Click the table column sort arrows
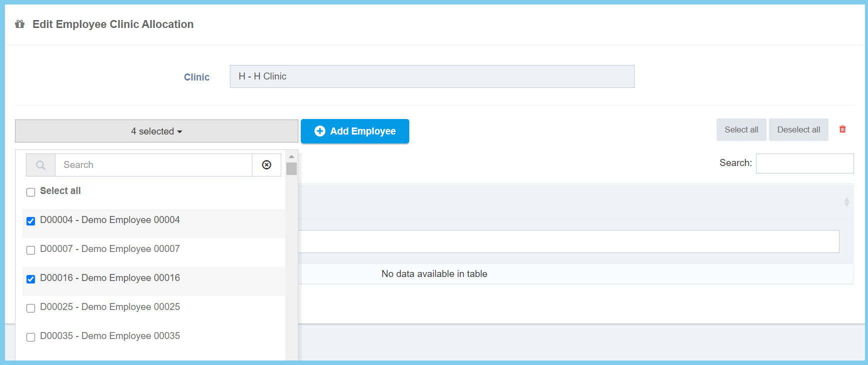 point(846,202)
